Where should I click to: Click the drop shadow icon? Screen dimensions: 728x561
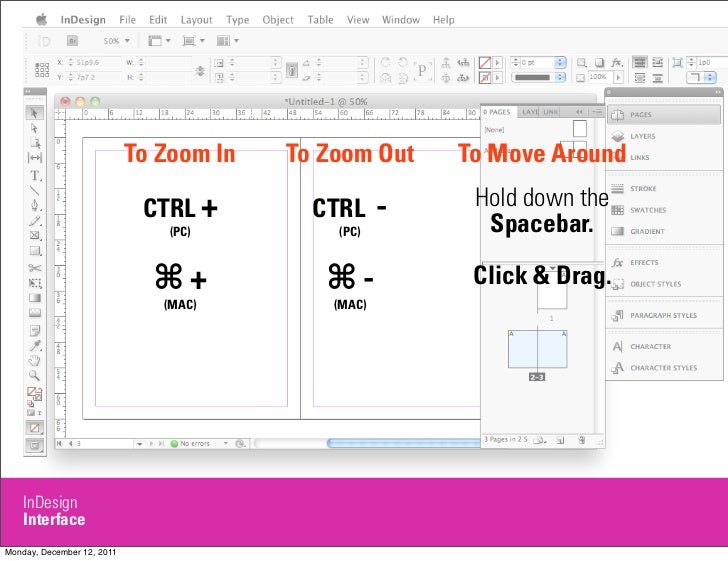pyautogui.click(x=599, y=62)
